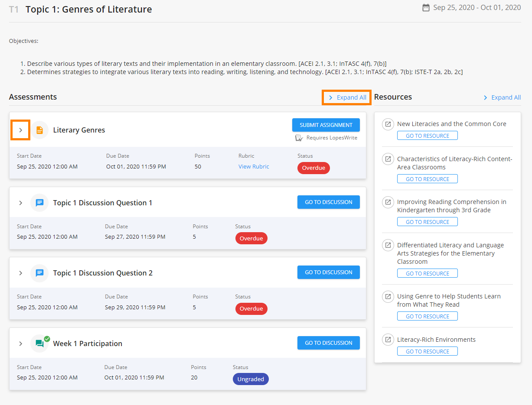
Task: Click the green participation icon for Week 1
Action: point(40,343)
